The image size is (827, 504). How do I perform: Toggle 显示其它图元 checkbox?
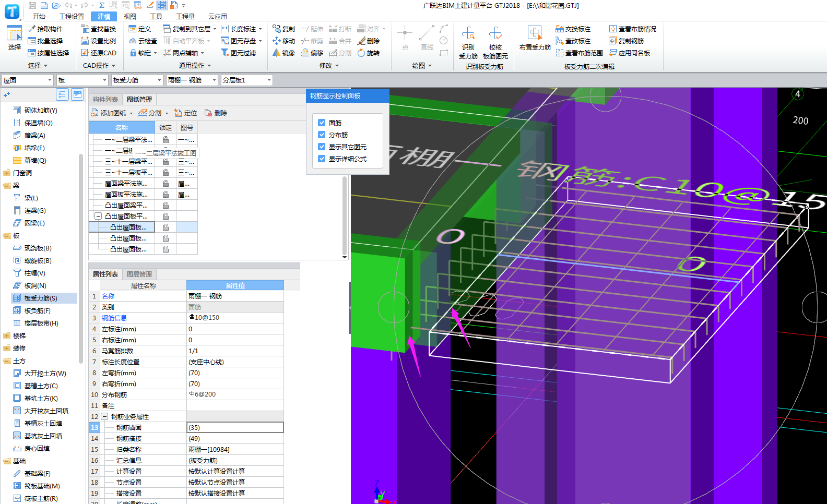322,147
